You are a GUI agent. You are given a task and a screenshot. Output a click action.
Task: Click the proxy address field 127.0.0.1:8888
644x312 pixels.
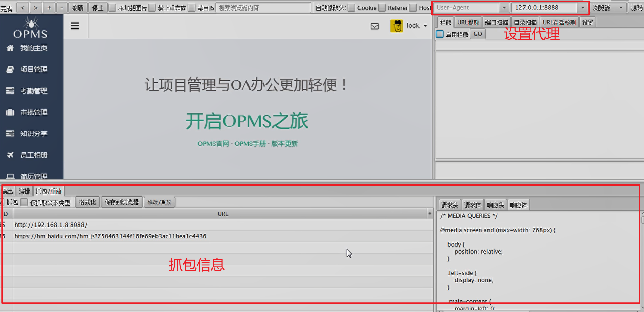[x=545, y=7]
